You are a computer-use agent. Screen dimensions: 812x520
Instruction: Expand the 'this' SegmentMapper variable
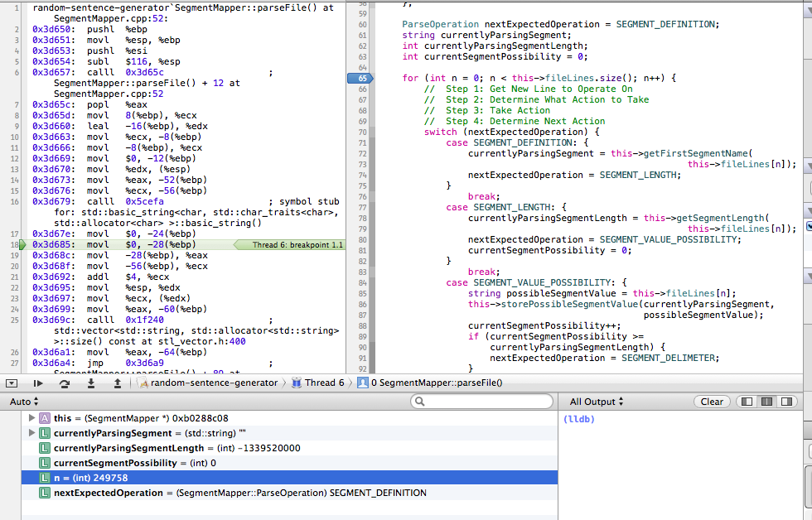(x=32, y=419)
